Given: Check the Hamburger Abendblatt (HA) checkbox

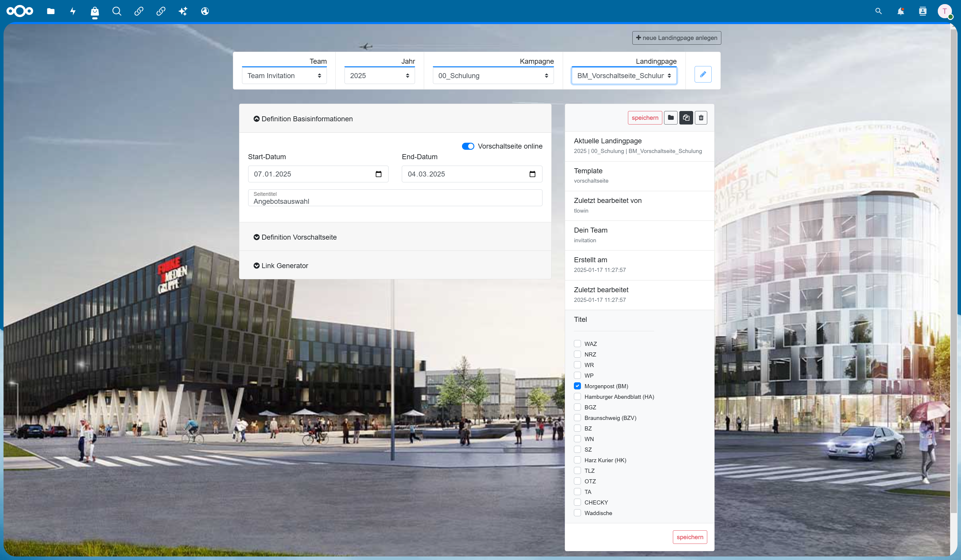Looking at the screenshot, I should [577, 396].
